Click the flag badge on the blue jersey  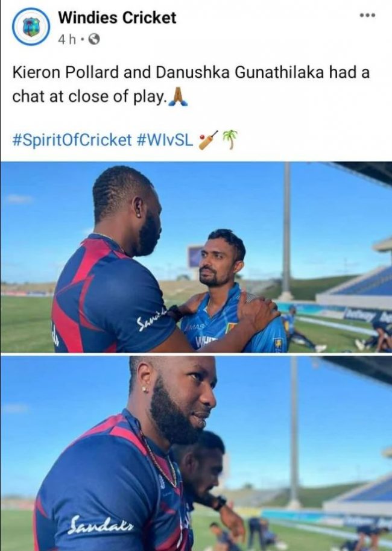(230, 327)
